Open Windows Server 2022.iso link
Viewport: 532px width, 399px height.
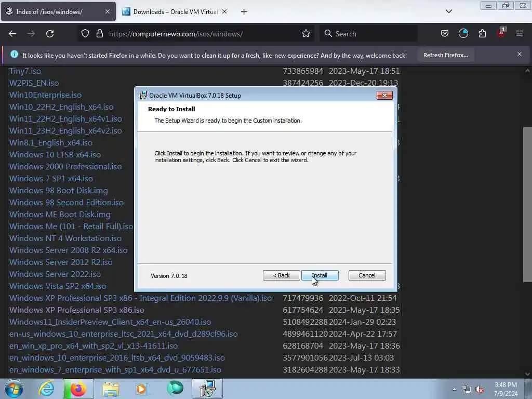coord(55,274)
